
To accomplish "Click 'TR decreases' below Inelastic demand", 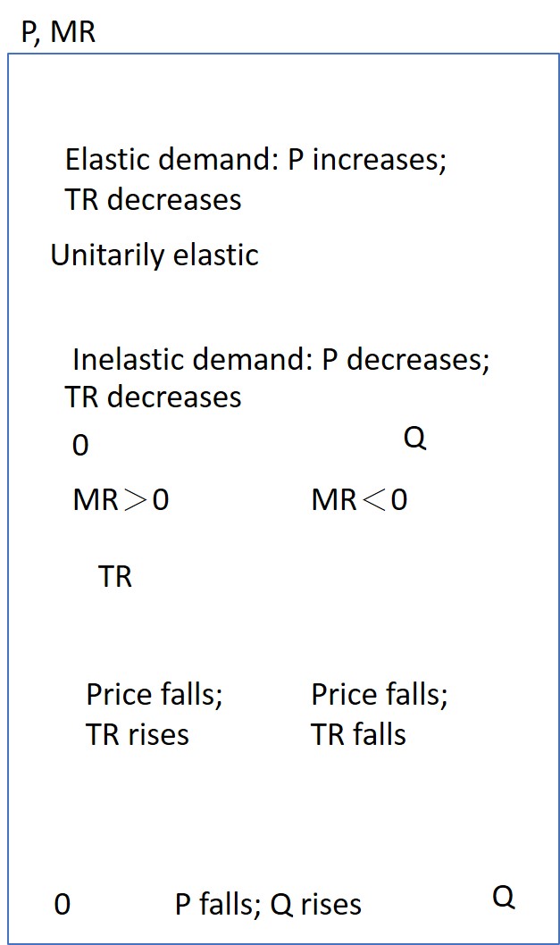I will tap(153, 397).
